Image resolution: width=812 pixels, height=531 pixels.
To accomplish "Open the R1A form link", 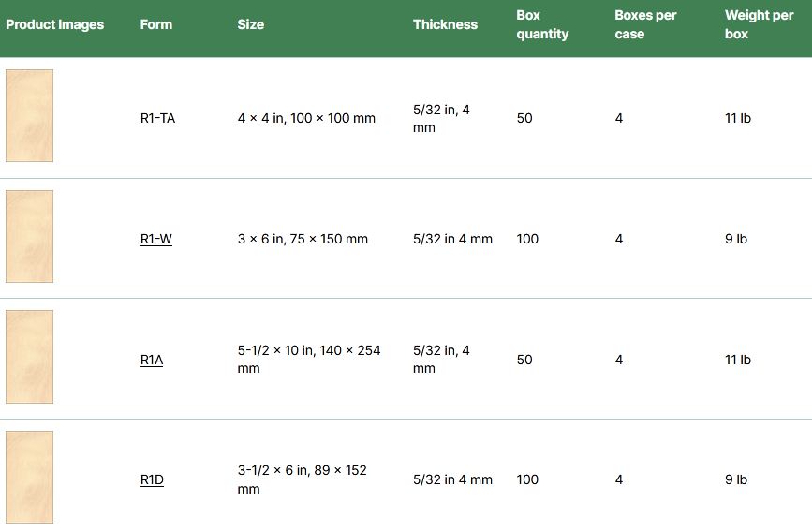I will pos(151,360).
